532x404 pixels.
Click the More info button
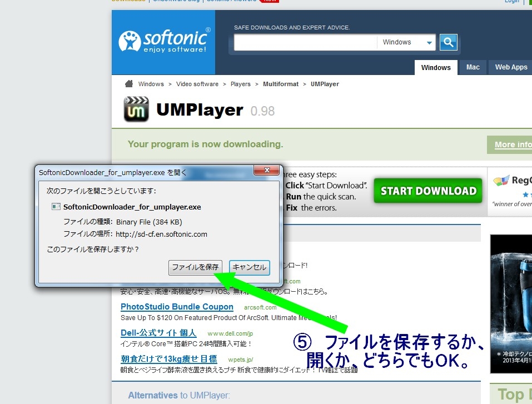(510, 145)
